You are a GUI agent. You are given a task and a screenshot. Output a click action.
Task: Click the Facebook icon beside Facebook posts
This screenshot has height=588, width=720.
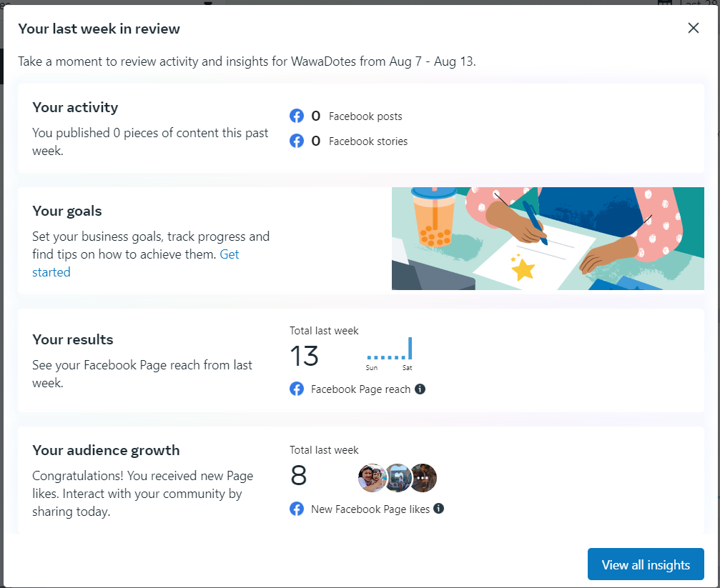[297, 116]
